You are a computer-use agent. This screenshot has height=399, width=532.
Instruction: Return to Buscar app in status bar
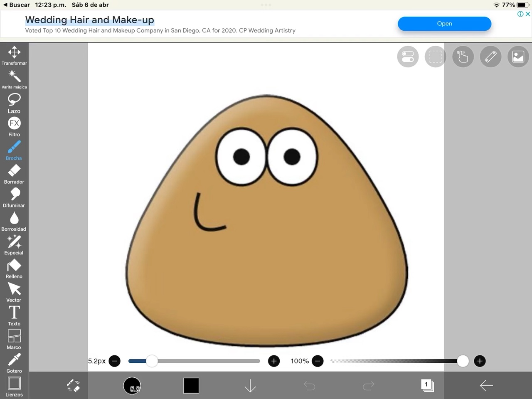(x=17, y=5)
